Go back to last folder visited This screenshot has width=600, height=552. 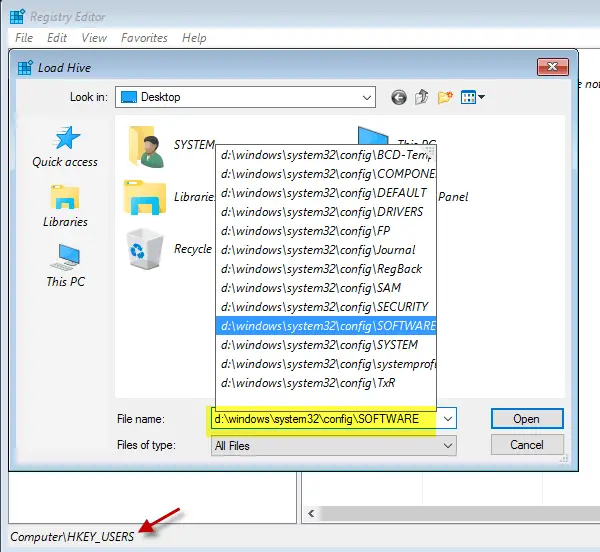398,97
